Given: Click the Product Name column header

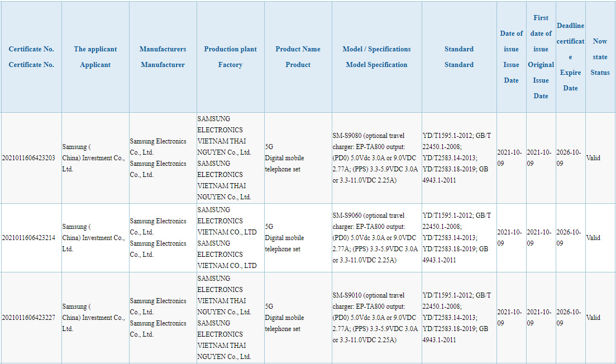Looking at the screenshot, I should 298,57.
